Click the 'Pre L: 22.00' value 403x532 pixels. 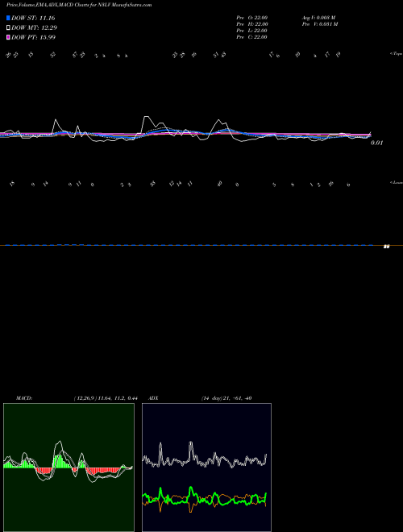252,31
